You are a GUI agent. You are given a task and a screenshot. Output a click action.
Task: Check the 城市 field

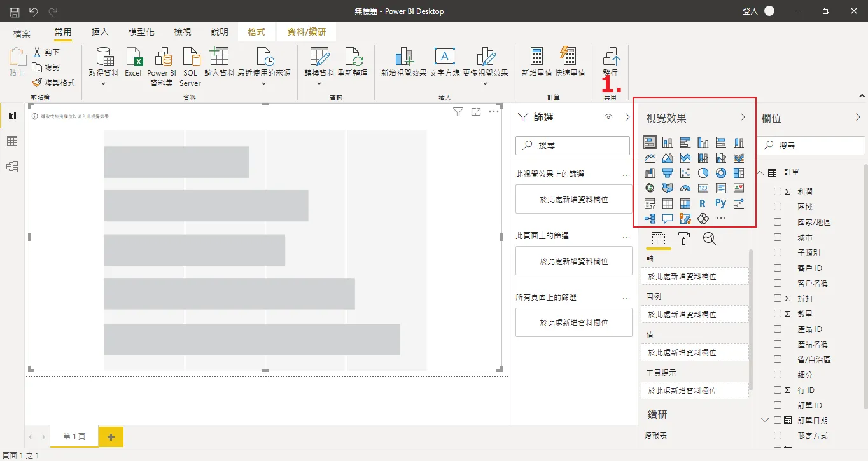pos(778,237)
